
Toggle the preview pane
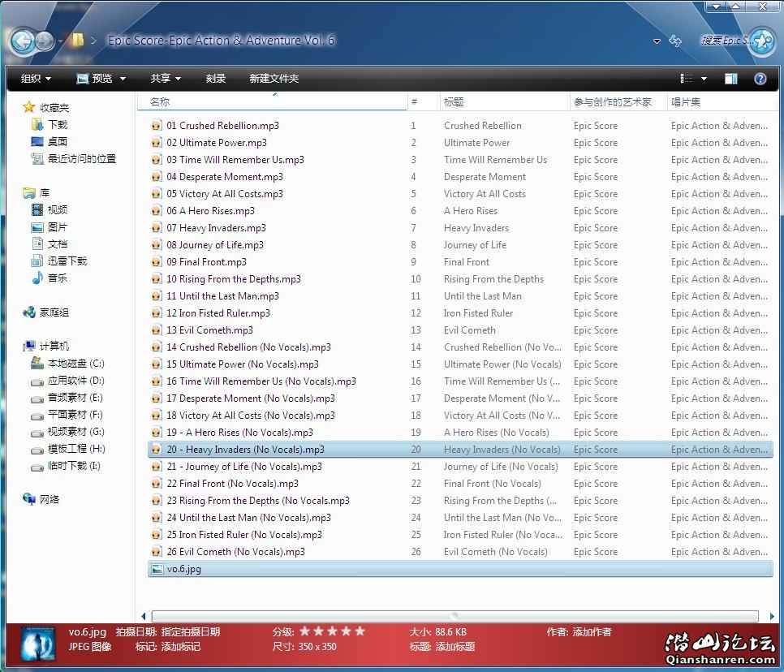(x=731, y=79)
